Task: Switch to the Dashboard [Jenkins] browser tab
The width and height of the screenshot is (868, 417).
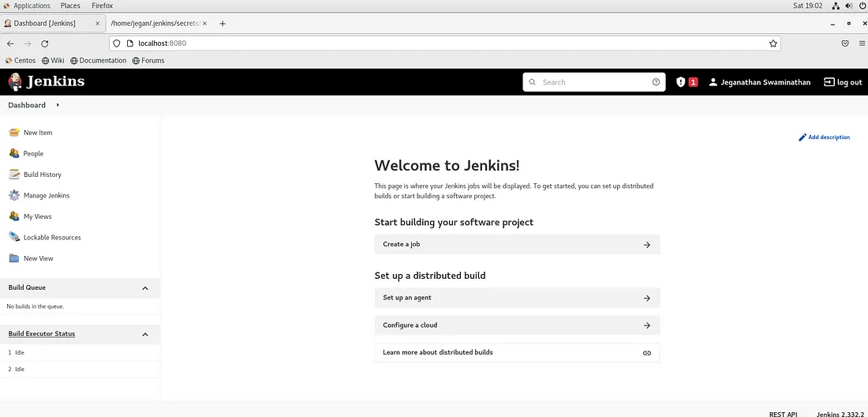Action: [52, 23]
